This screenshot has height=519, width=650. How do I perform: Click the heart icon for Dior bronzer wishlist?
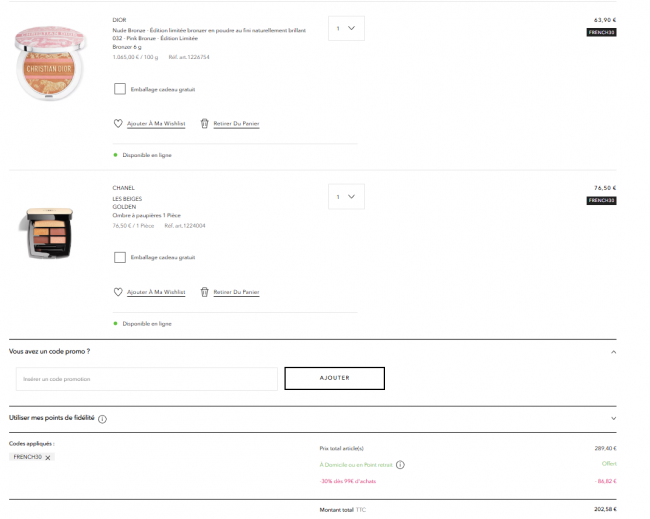click(118, 124)
